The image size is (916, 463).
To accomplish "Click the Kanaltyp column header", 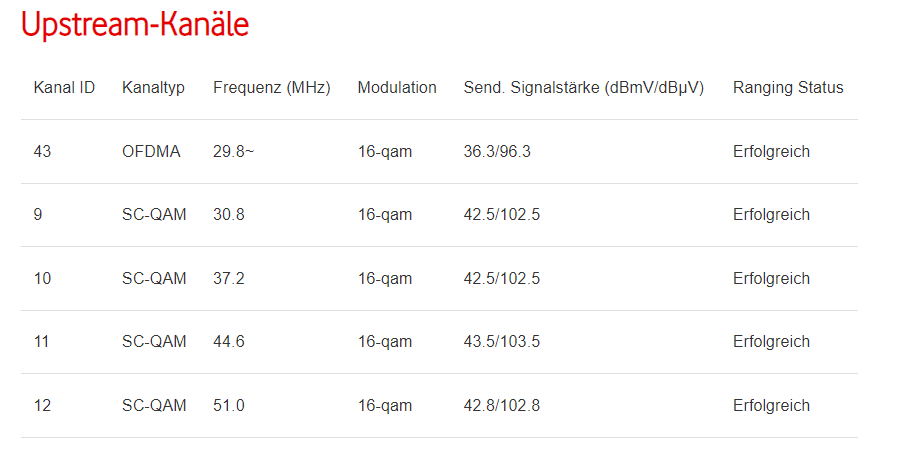I will [153, 88].
